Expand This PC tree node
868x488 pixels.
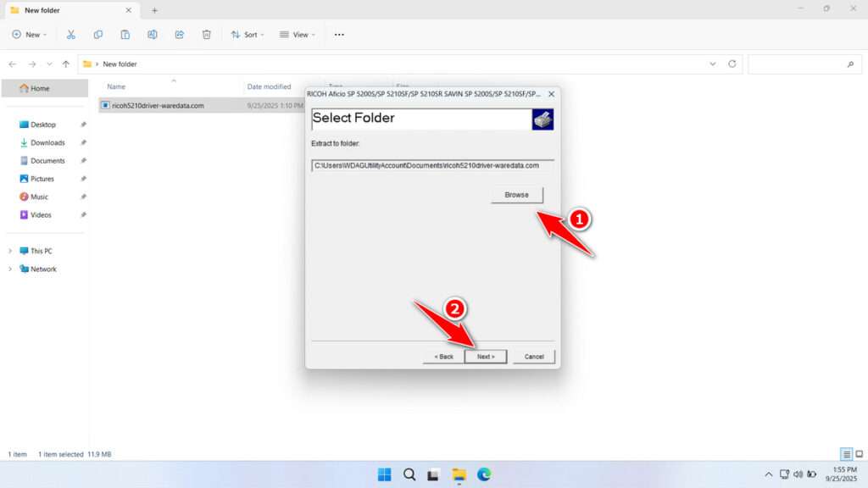pos(10,251)
